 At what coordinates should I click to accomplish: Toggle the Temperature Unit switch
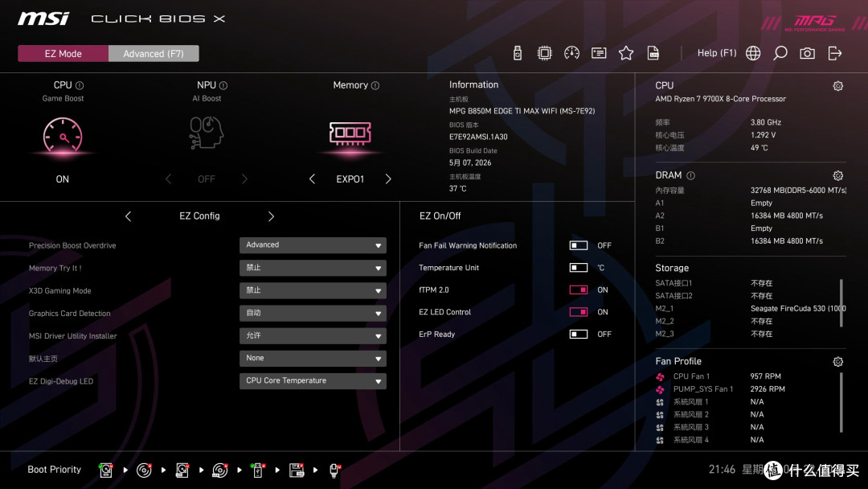579,268
